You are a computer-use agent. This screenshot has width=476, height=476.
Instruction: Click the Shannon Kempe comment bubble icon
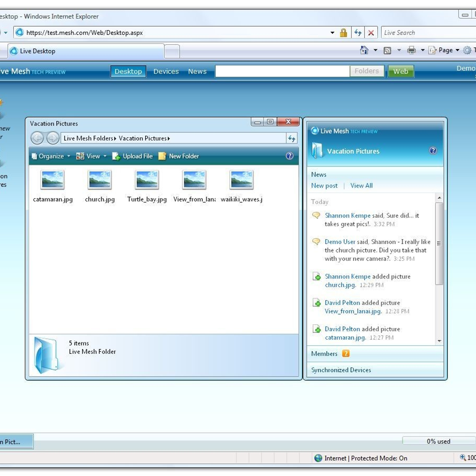pos(316,215)
